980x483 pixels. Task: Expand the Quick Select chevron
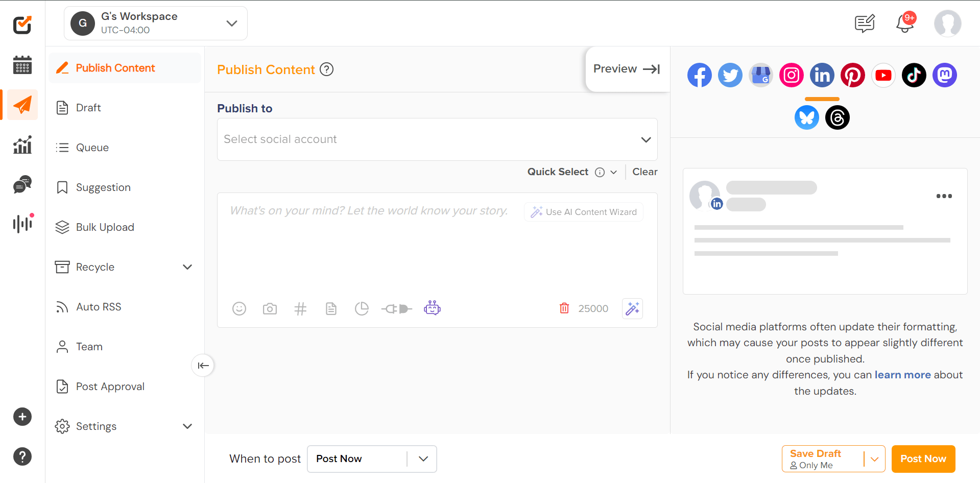[613, 172]
